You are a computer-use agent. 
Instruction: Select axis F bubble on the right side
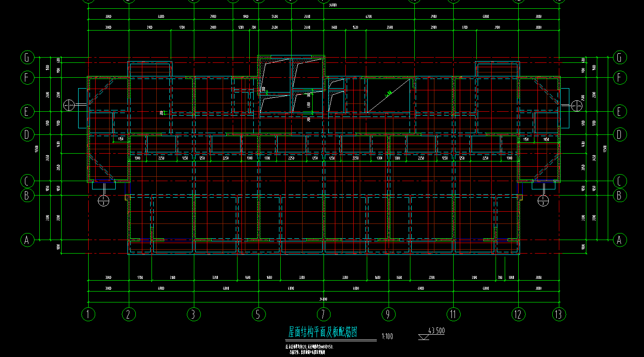coord(619,78)
